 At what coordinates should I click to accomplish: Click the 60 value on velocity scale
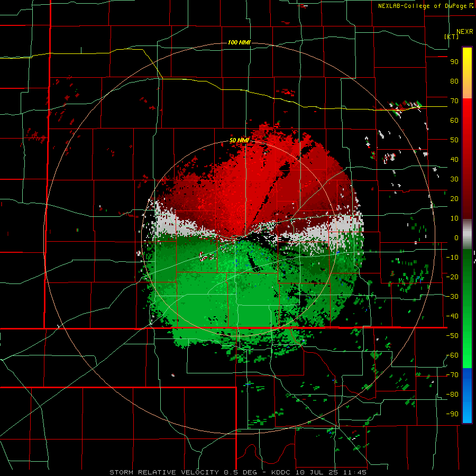[454, 121]
